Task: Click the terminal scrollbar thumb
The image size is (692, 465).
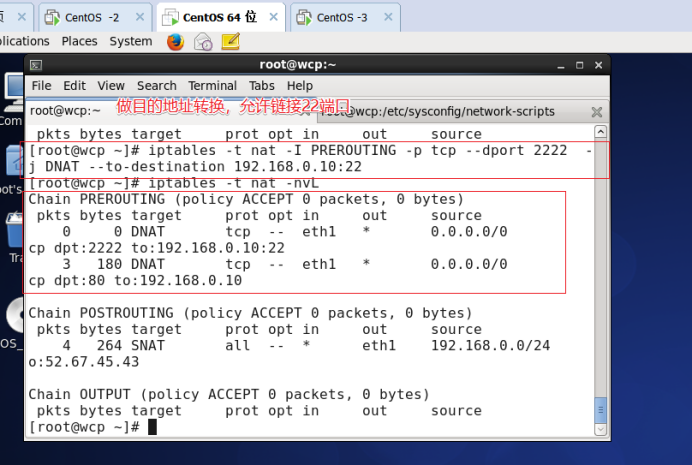Action: (x=600, y=410)
